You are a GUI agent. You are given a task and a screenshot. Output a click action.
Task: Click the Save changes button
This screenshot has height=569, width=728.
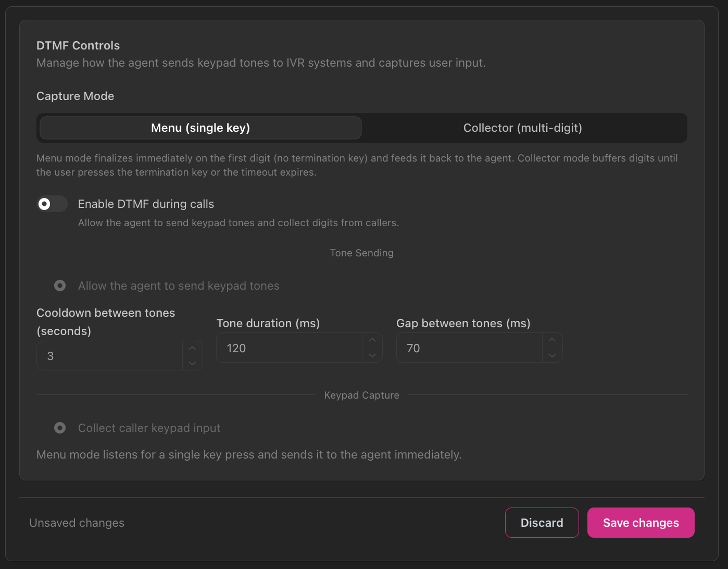[x=641, y=522]
